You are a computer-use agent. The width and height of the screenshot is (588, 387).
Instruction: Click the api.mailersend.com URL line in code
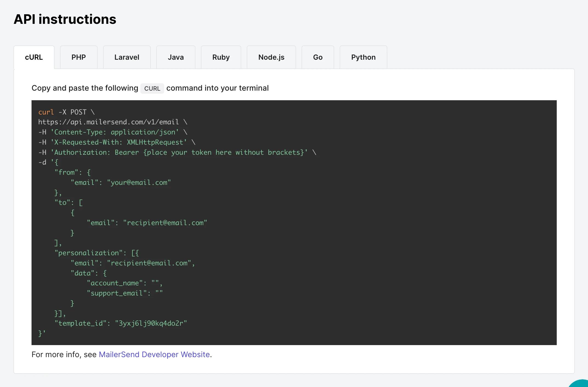point(109,122)
